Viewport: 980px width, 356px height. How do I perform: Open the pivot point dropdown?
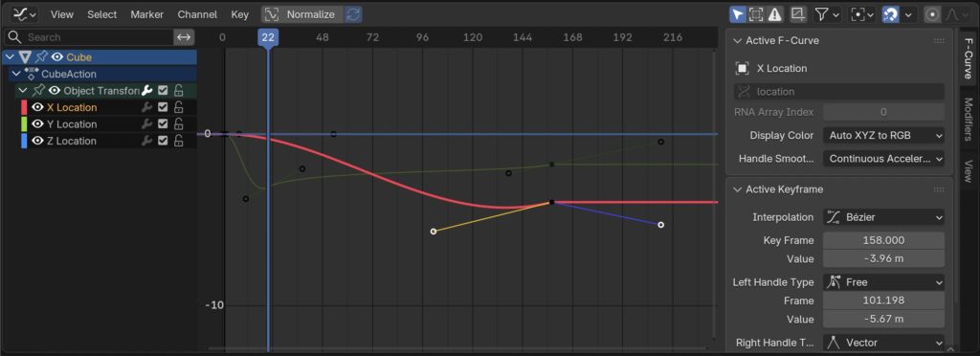click(x=862, y=14)
